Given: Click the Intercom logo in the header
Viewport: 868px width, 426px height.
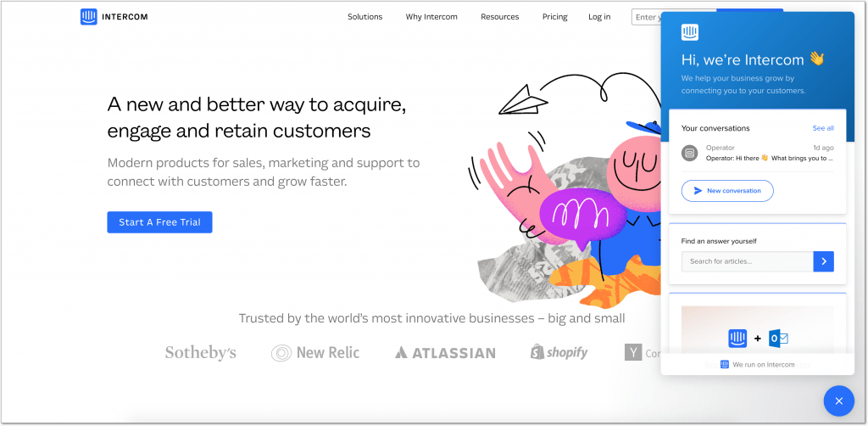Looking at the screenshot, I should click(114, 17).
